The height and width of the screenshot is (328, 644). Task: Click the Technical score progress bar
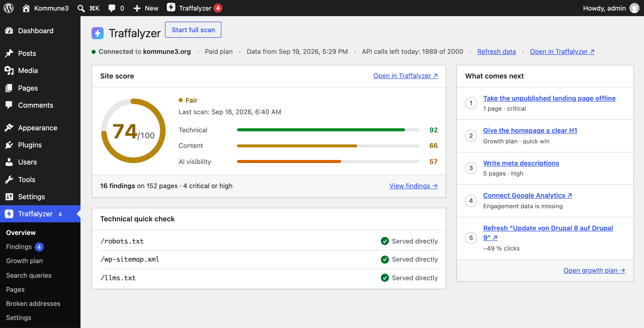(328, 130)
